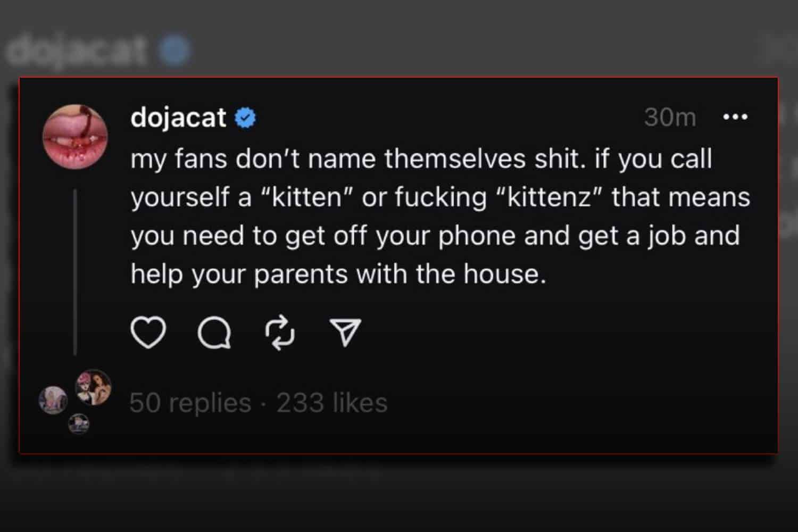
Task: Click the smallest replier avatar at bottom
Action: [79, 423]
